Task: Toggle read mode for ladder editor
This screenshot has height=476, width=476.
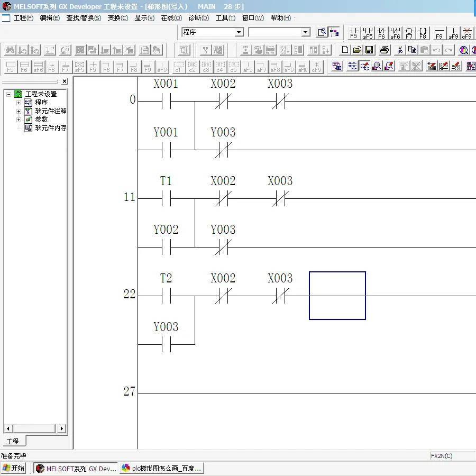Action: [x=352, y=66]
